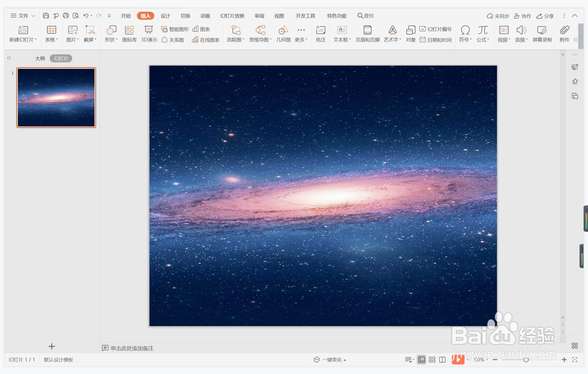This screenshot has width=588, height=374.
Task: Insert a Text Box (文本框)
Action: click(x=342, y=34)
